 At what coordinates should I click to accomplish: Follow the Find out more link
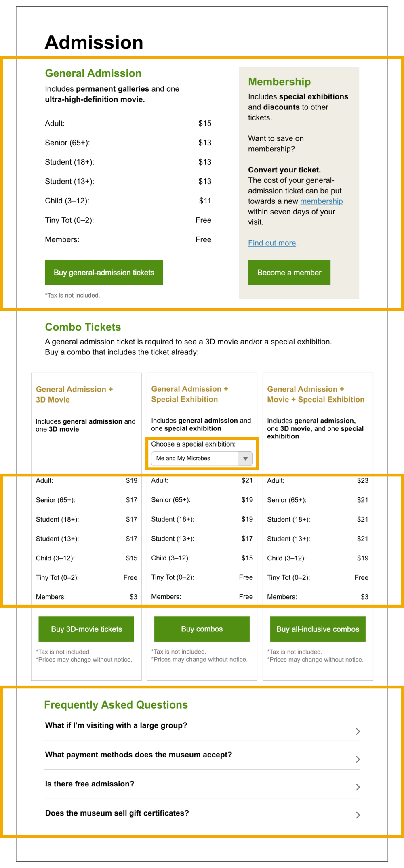tap(272, 243)
